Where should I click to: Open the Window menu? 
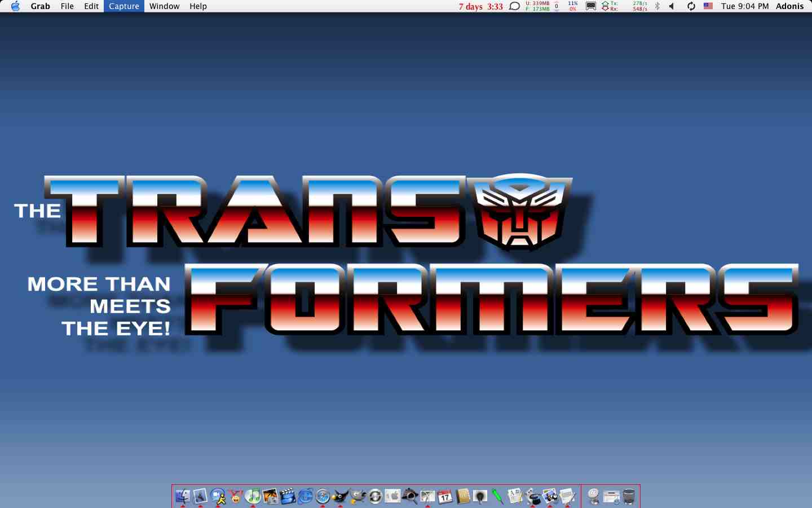(x=164, y=6)
